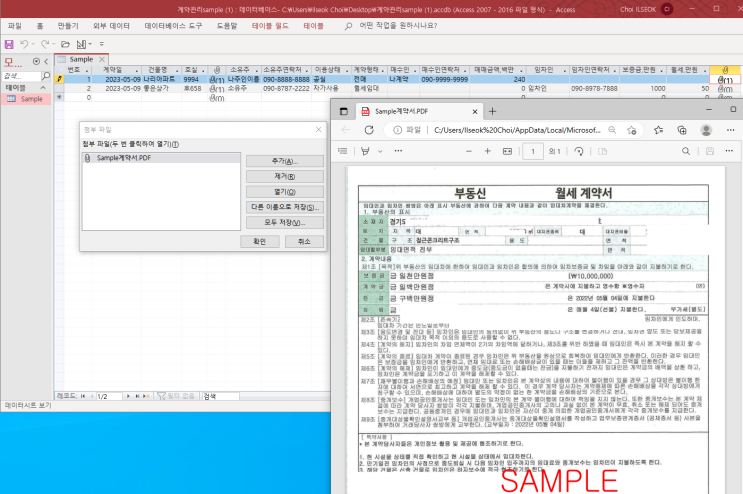Open the 파일 menu
The width and height of the screenshot is (743, 494).
click(15, 26)
